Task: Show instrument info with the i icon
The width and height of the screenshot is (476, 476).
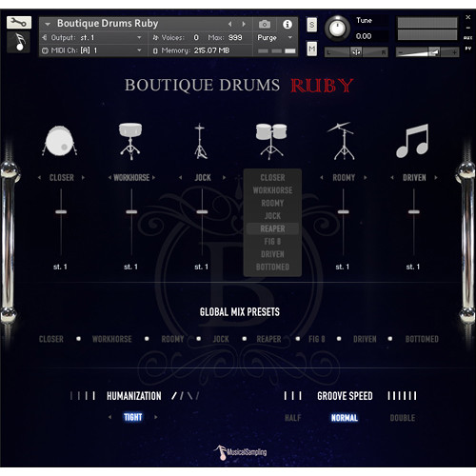Action: 288,24
